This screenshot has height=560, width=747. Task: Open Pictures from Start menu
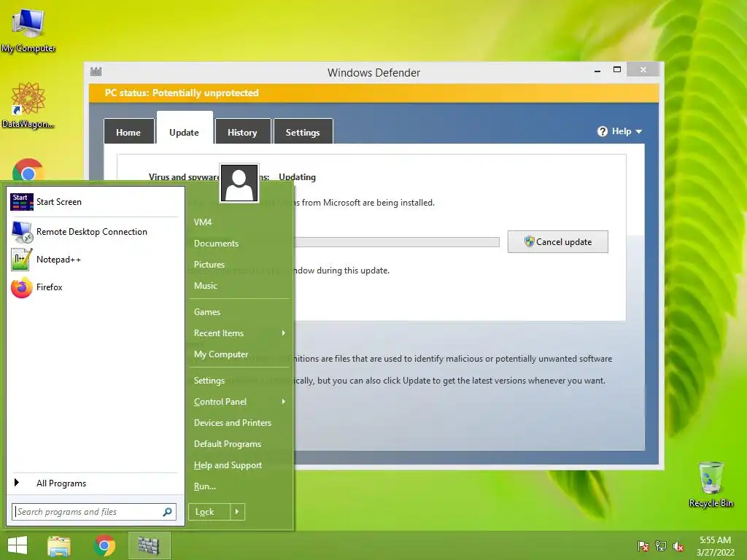[x=209, y=264]
